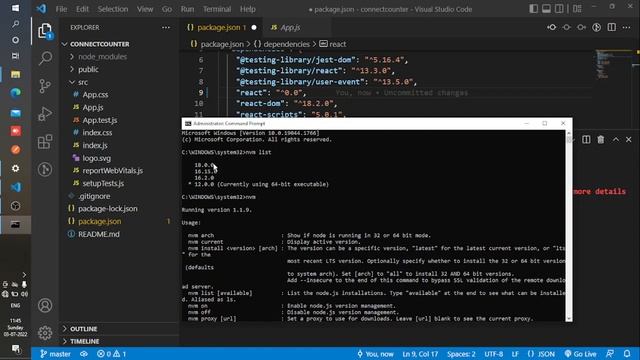This screenshot has height=360, width=640.
Task: Open editor more actions ellipsis
Action: [x=627, y=27]
